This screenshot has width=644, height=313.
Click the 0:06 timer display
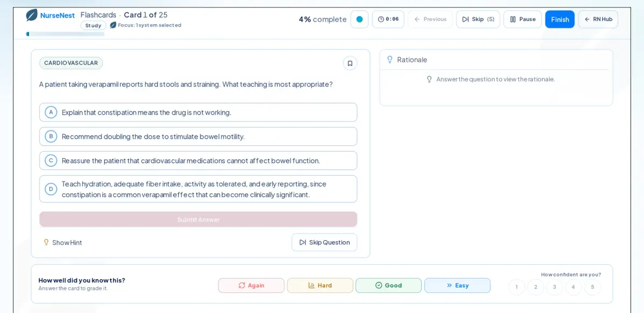click(388, 19)
